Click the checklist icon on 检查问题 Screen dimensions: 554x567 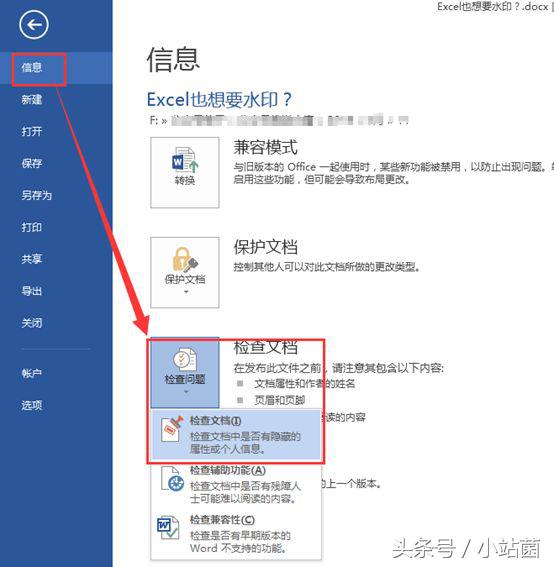pos(185,360)
